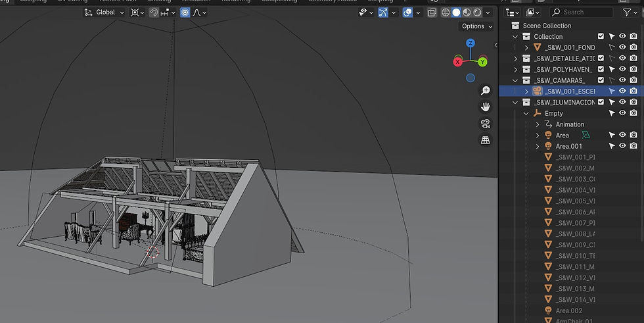Viewport: 644px width, 323px height.
Task: Toggle X-ray mode in the viewport header
Action: coord(431,12)
